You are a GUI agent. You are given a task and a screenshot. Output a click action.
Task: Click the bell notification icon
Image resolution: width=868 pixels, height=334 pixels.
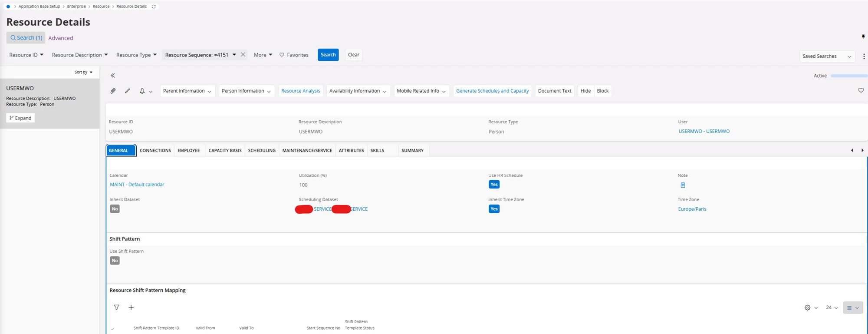click(x=142, y=91)
